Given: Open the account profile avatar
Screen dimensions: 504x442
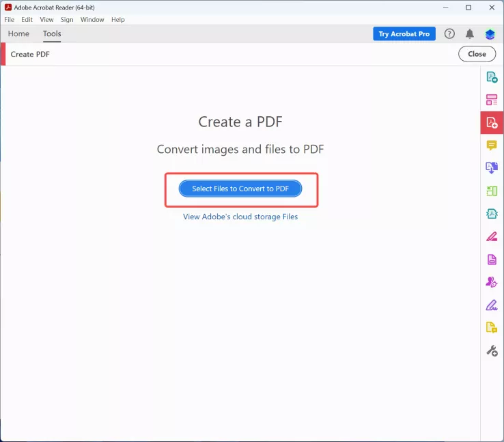Looking at the screenshot, I should click(490, 33).
